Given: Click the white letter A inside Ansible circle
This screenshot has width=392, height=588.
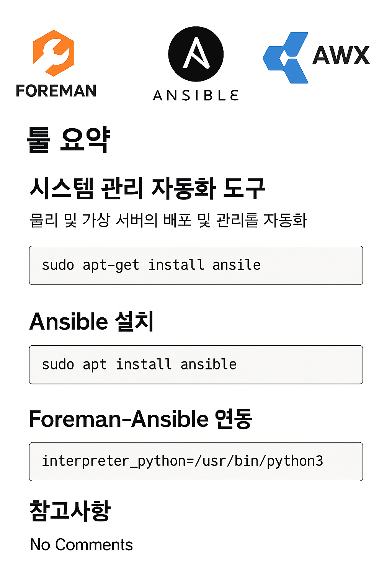Looking at the screenshot, I should (x=196, y=53).
